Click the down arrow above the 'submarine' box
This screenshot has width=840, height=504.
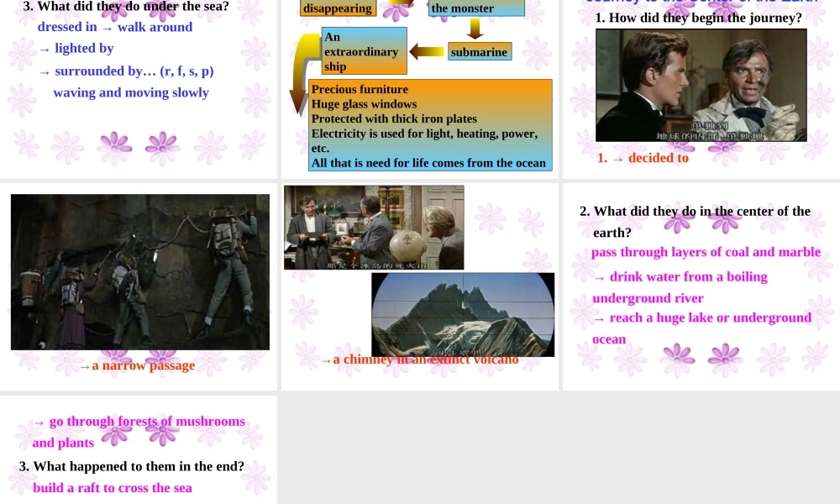(475, 28)
